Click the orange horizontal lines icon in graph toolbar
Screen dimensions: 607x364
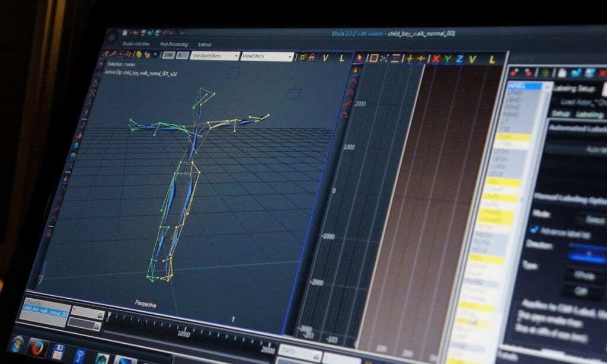(395, 59)
